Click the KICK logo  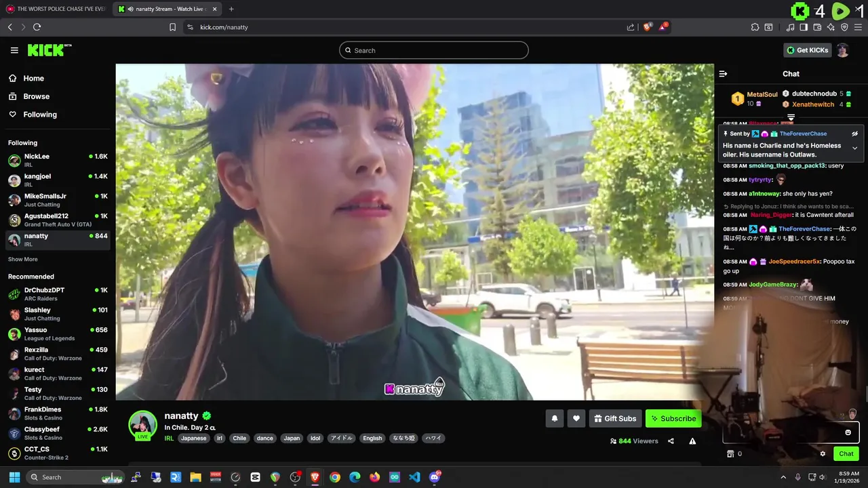coord(50,50)
